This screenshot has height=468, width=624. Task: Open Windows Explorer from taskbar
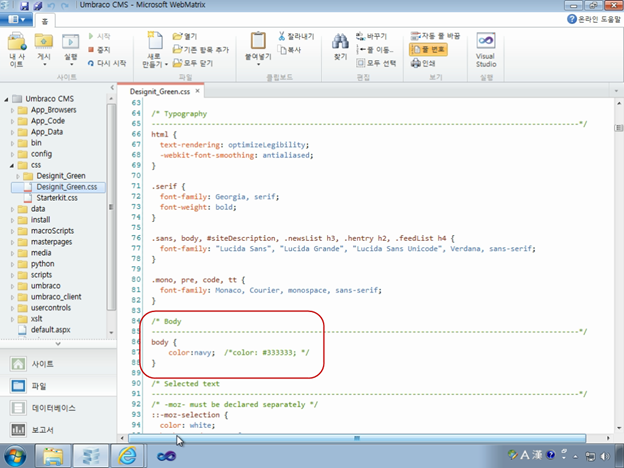53,456
